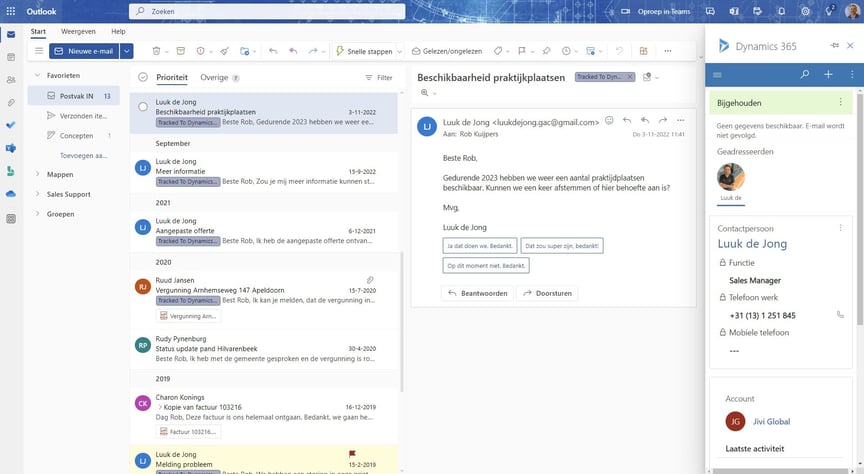Viewport: 864px width, 474px height.
Task: Click the plus icon in Dynamics 365 pane
Action: click(x=828, y=74)
